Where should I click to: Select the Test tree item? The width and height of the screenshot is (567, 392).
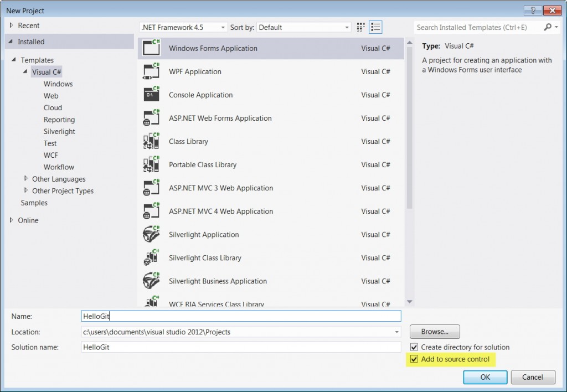tap(50, 143)
